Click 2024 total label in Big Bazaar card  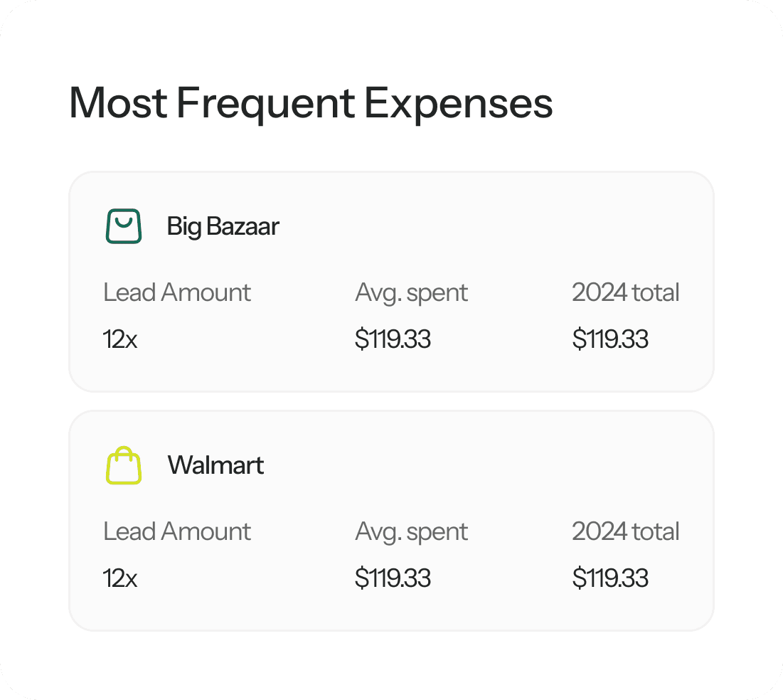625,292
